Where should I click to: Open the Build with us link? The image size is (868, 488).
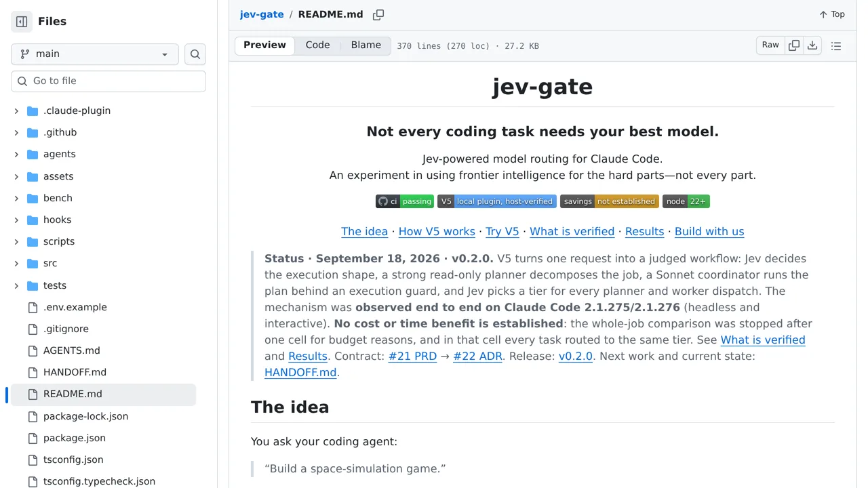point(709,232)
